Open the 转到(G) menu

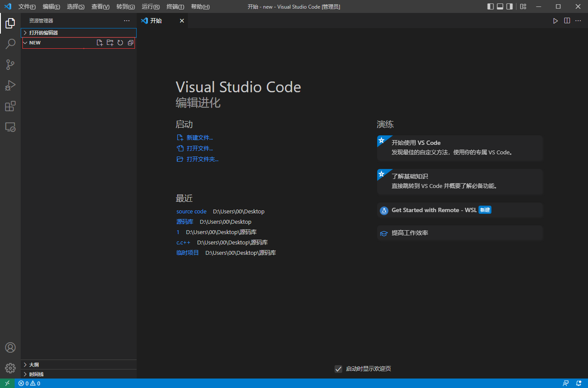coord(125,6)
